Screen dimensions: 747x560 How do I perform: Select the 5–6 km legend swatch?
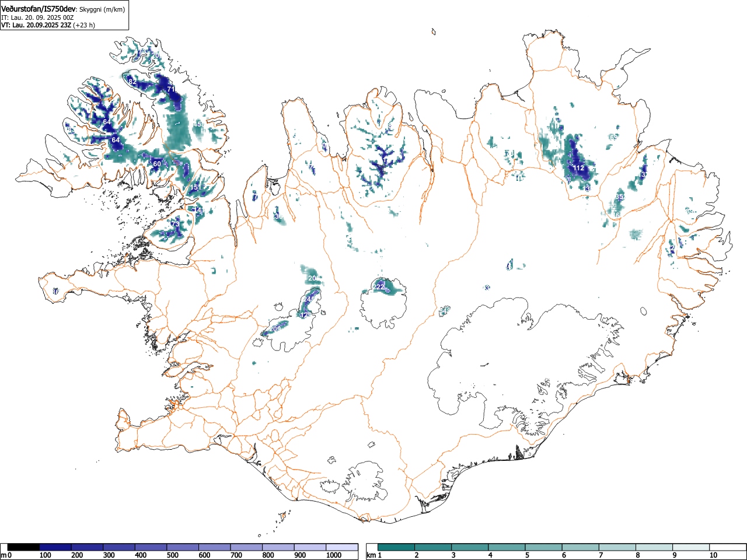(x=544, y=547)
